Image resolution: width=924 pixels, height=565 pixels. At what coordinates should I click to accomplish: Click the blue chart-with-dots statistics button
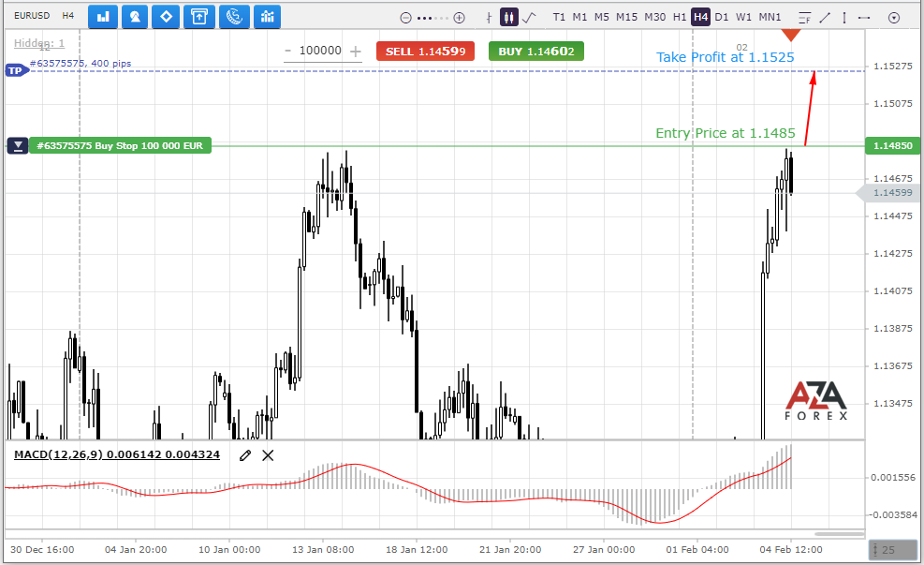point(267,17)
